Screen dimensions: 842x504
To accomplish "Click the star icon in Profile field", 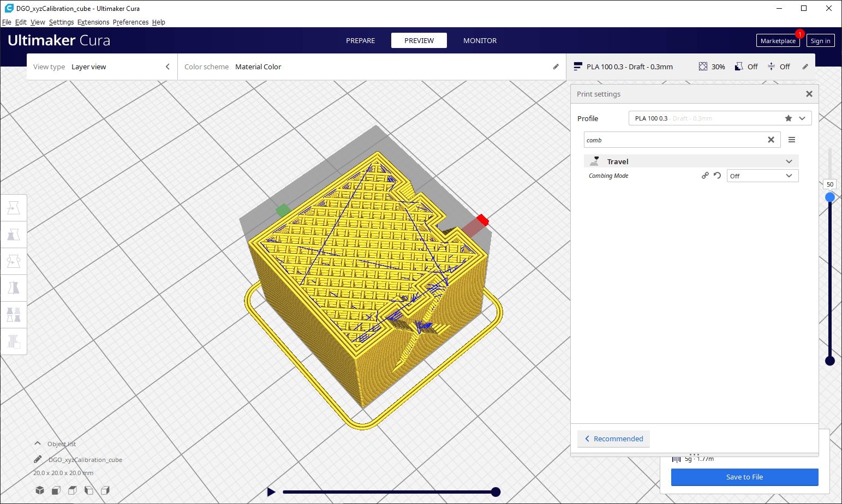I will pyautogui.click(x=789, y=118).
